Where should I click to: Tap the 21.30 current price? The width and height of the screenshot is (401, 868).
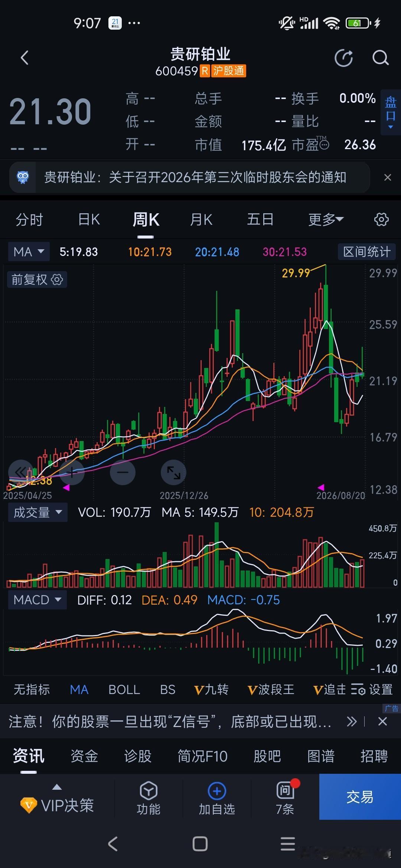click(x=50, y=112)
